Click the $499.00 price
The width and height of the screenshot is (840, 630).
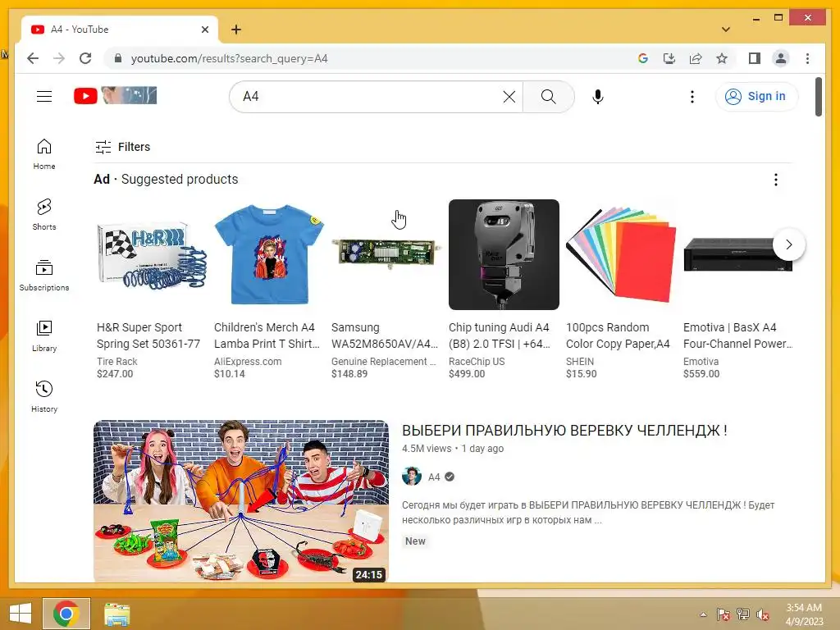click(467, 374)
